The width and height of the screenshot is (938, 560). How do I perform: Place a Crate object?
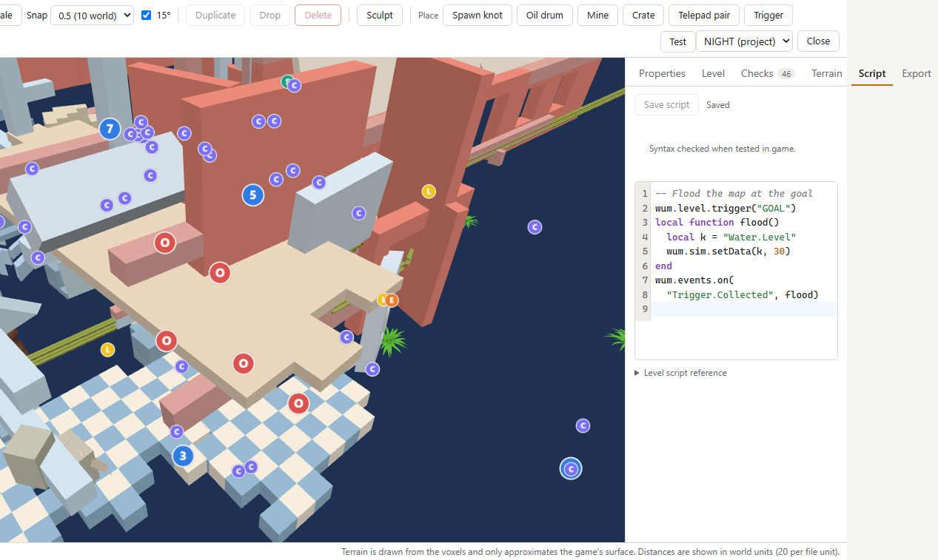(643, 15)
